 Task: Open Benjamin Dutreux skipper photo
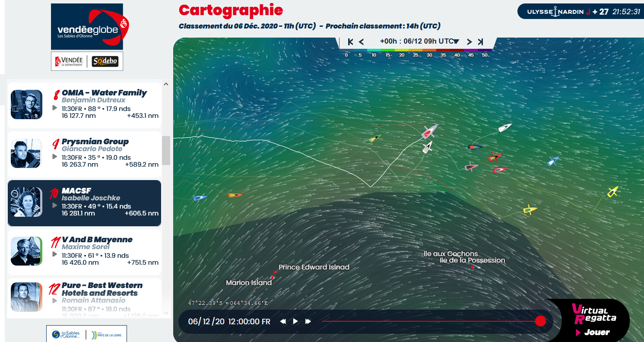pyautogui.click(x=26, y=104)
